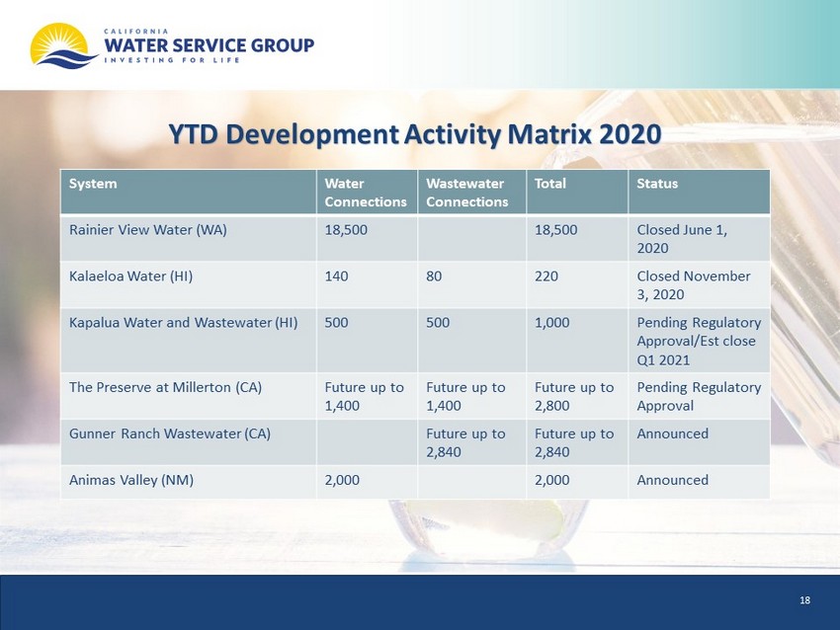The image size is (840, 630).
Task: Click Kalaeloa water connections value 140
Action: (336, 276)
